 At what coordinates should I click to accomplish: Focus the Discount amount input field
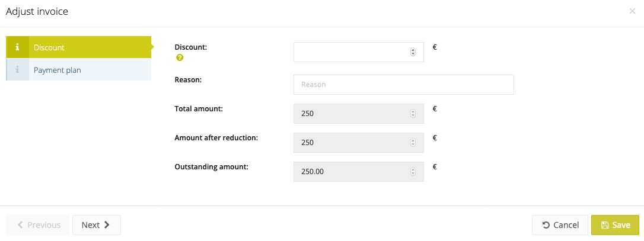359,52
